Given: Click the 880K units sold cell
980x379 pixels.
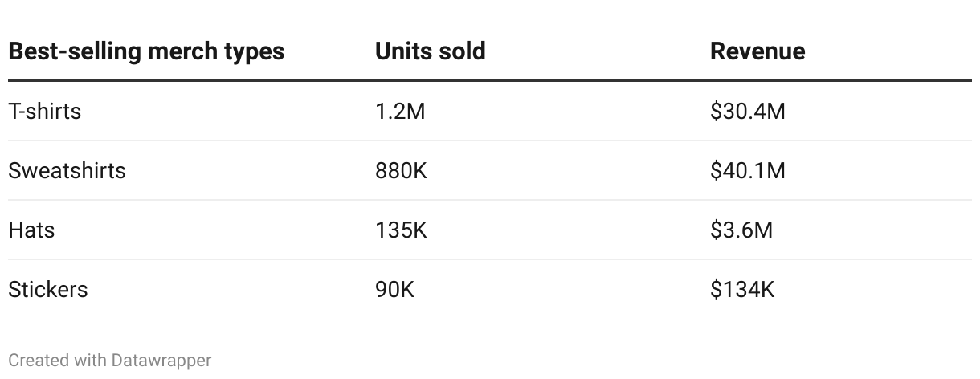Looking at the screenshot, I should tap(401, 170).
